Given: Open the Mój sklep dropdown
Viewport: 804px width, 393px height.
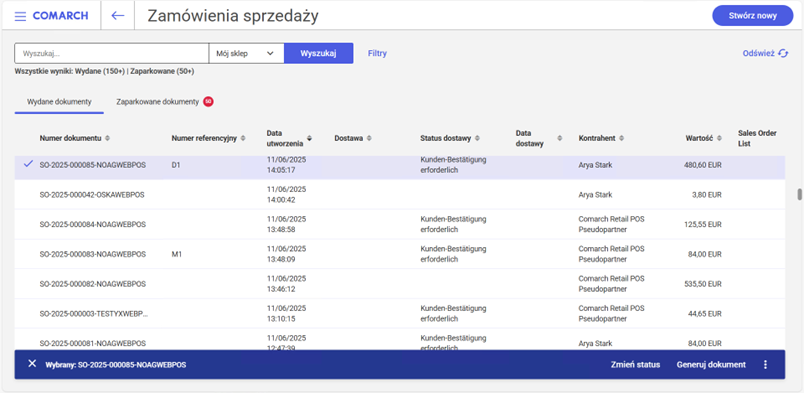Looking at the screenshot, I should tap(246, 53).
